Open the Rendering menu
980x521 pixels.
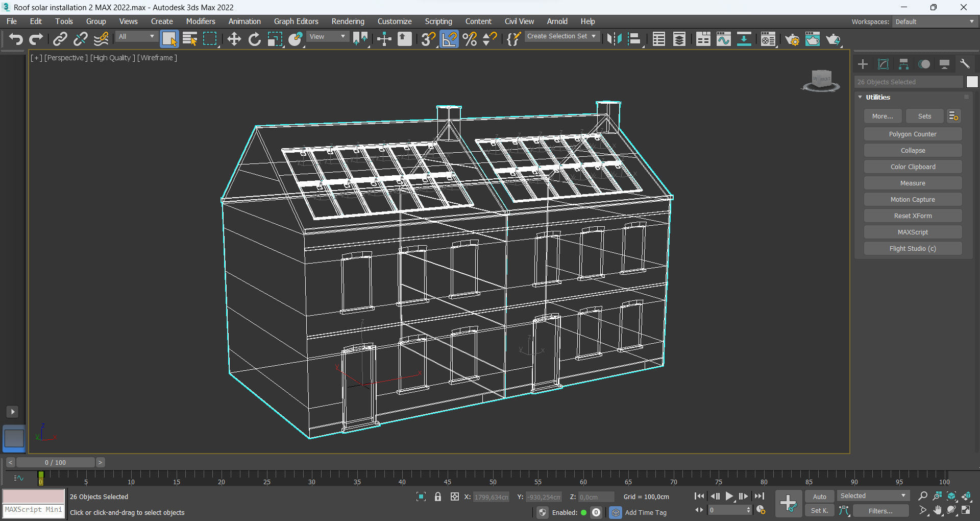click(x=348, y=21)
